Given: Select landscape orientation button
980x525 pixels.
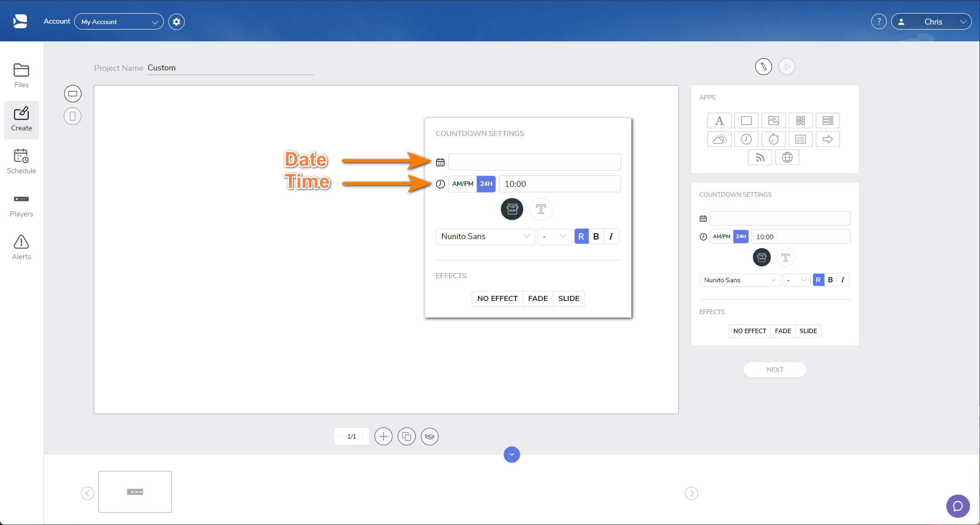Looking at the screenshot, I should click(73, 94).
